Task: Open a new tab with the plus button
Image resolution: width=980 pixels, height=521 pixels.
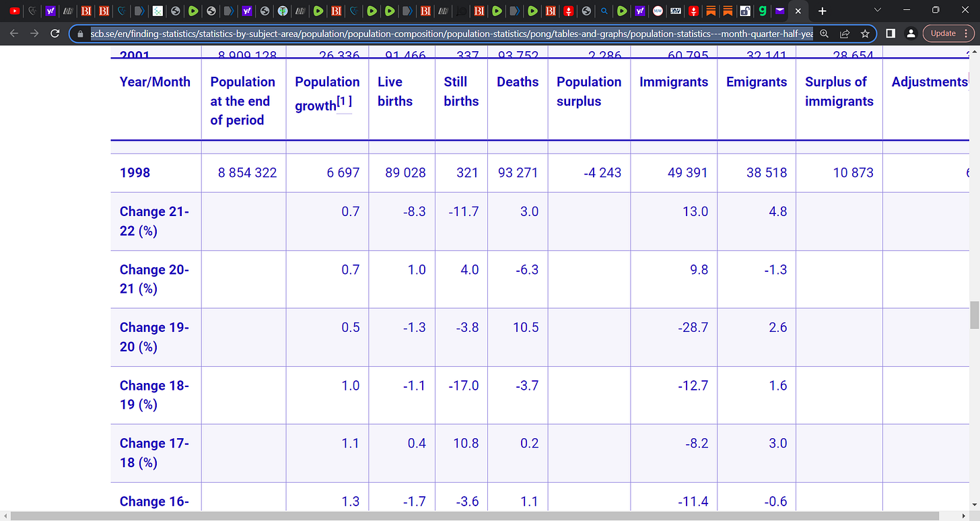Action: coord(822,11)
